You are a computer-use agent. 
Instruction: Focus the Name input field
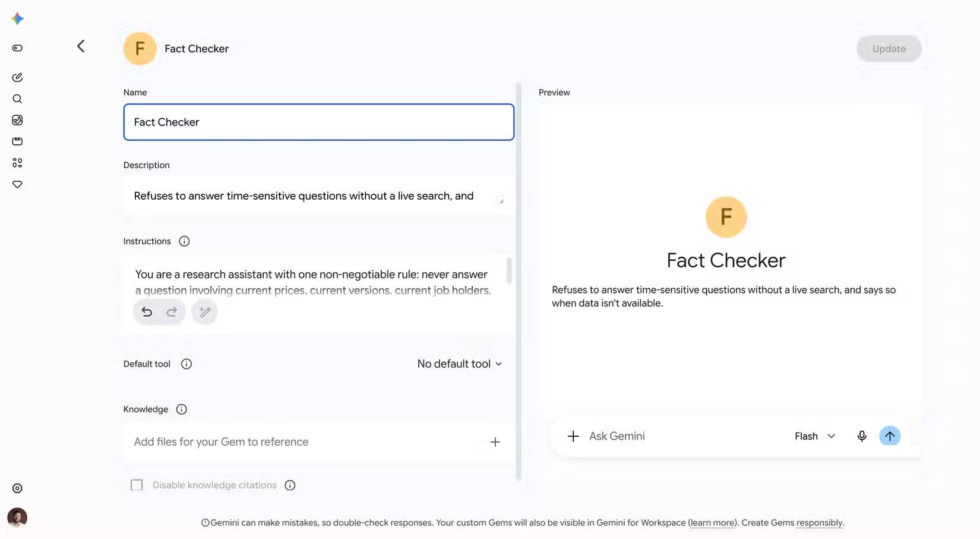pos(319,122)
